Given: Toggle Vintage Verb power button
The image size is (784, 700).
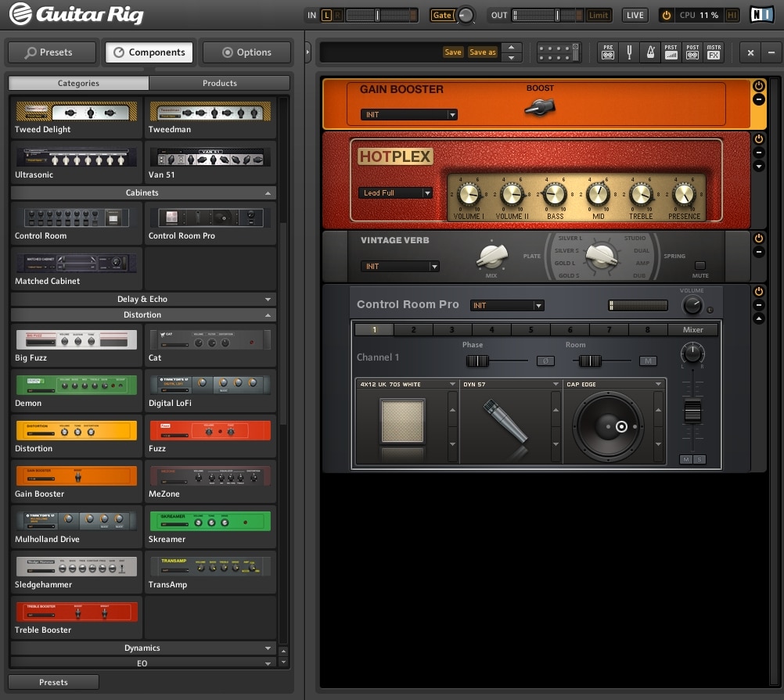Looking at the screenshot, I should [758, 239].
